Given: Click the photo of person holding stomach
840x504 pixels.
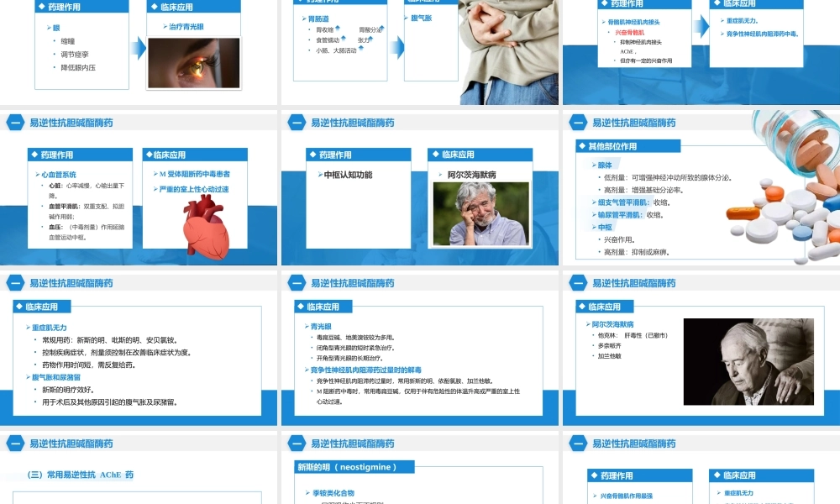Looking at the screenshot, I should pos(509,52).
